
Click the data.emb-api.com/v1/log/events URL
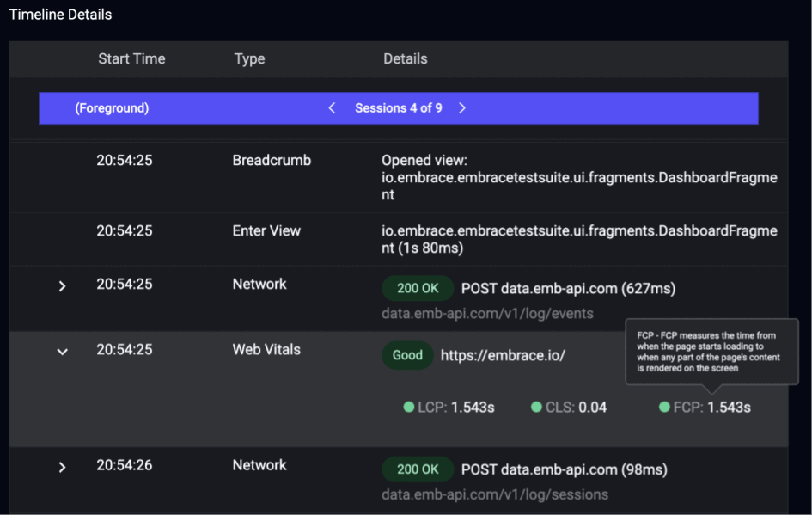tap(487, 314)
